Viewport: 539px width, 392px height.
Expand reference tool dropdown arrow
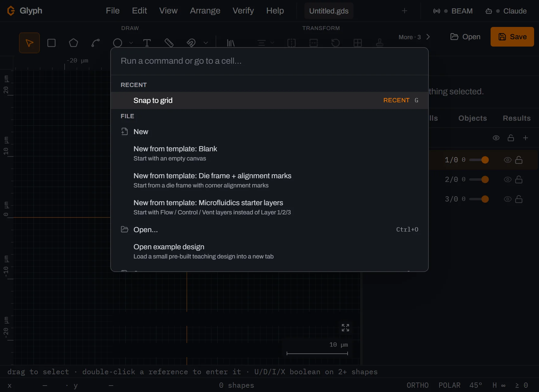point(206,43)
